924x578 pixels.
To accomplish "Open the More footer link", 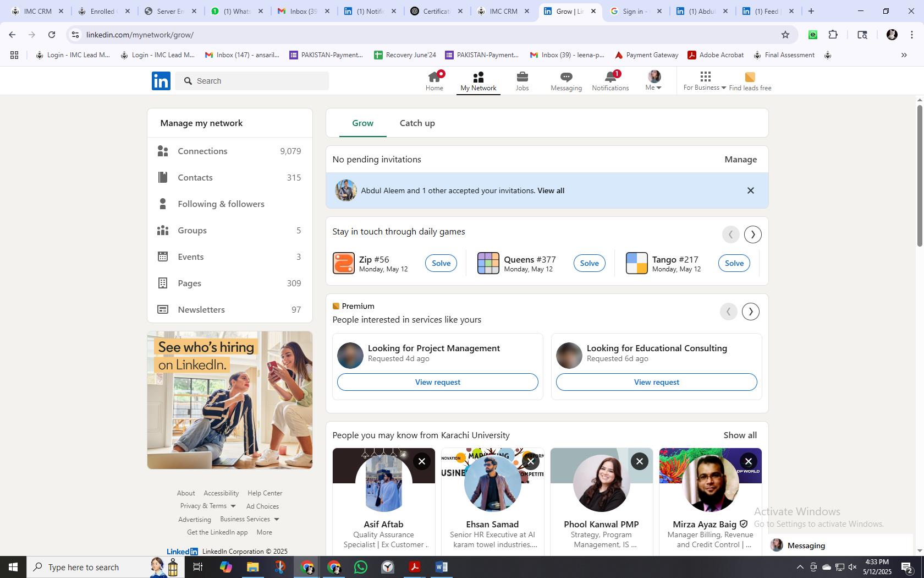I will 264,532.
